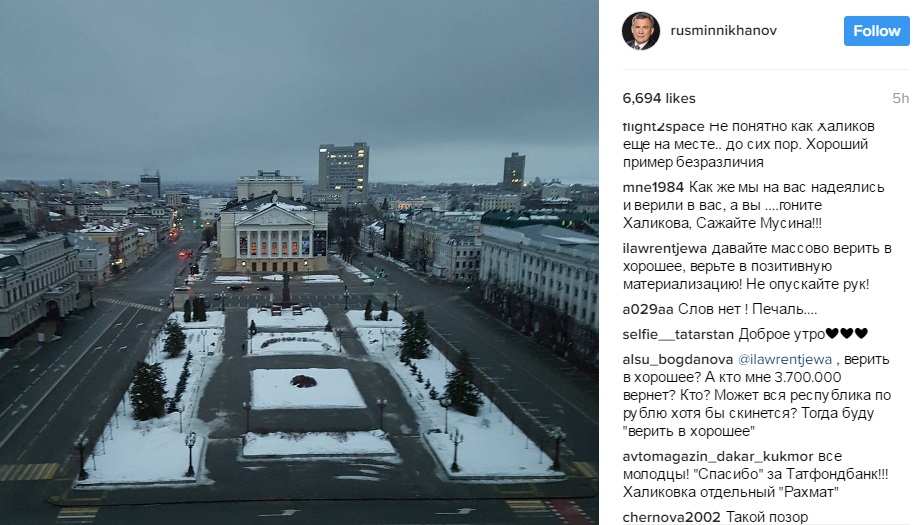Click the 'Такой позор' comment text
This screenshot has width=915, height=525.
767,517
